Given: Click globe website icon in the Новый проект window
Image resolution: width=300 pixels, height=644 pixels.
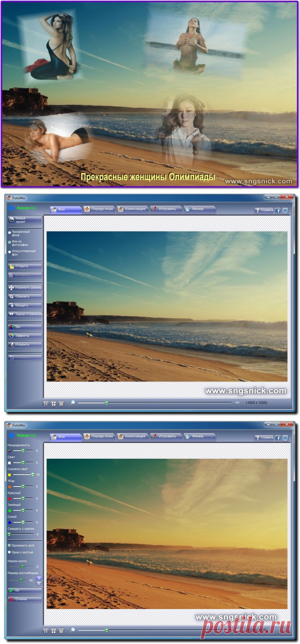Looking at the screenshot, I should [285, 210].
